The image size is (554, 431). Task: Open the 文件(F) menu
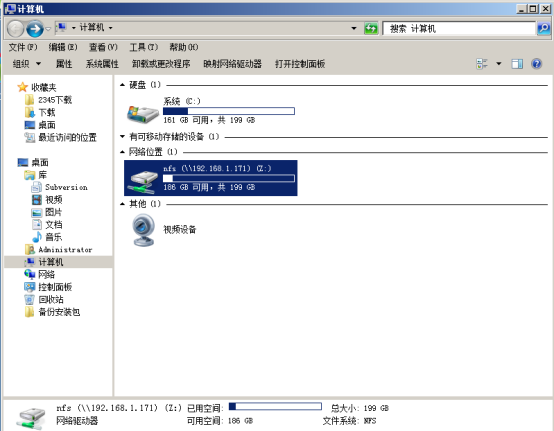point(23,47)
